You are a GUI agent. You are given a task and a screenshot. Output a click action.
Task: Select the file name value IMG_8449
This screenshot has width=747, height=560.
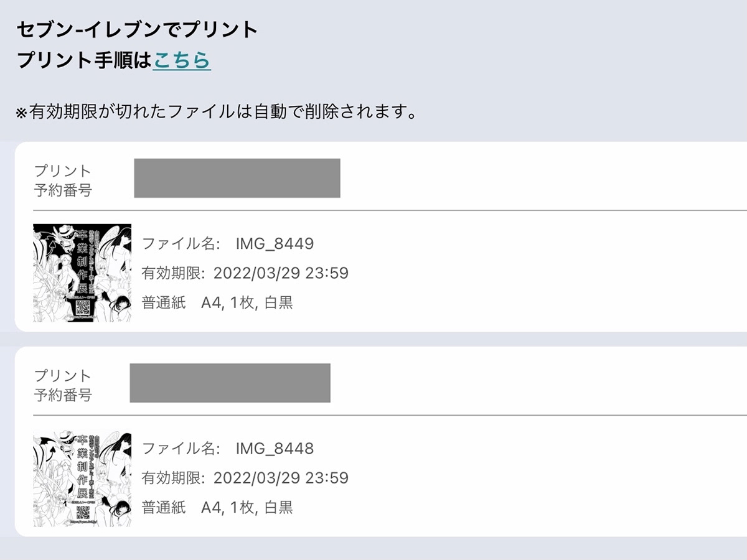(275, 243)
